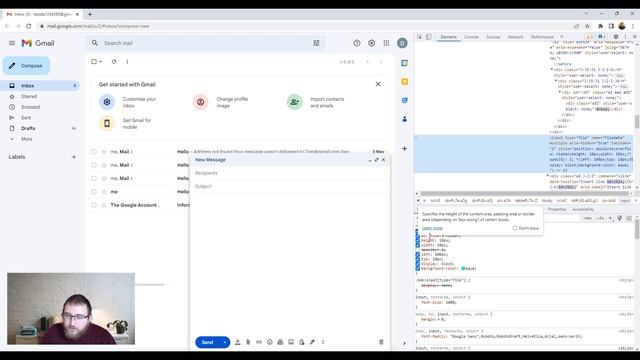640x360 pixels.
Task: Show search options filter icon
Action: click(316, 43)
